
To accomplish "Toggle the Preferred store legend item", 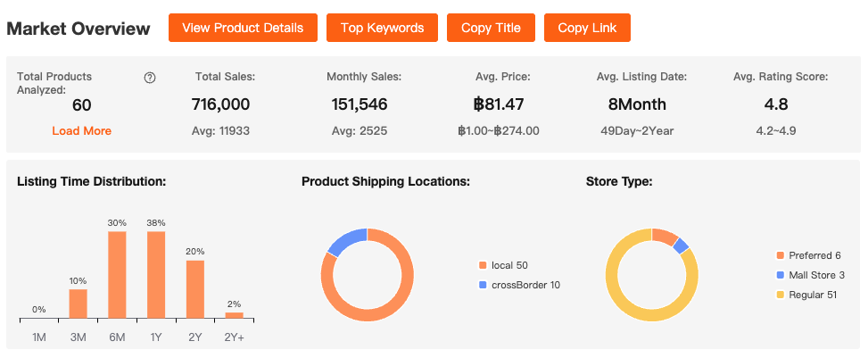I will (810, 255).
